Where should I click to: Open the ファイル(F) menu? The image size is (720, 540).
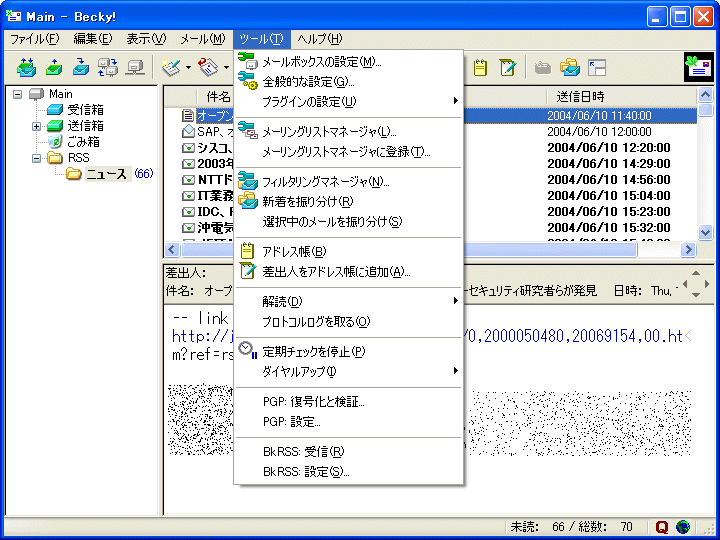35,39
